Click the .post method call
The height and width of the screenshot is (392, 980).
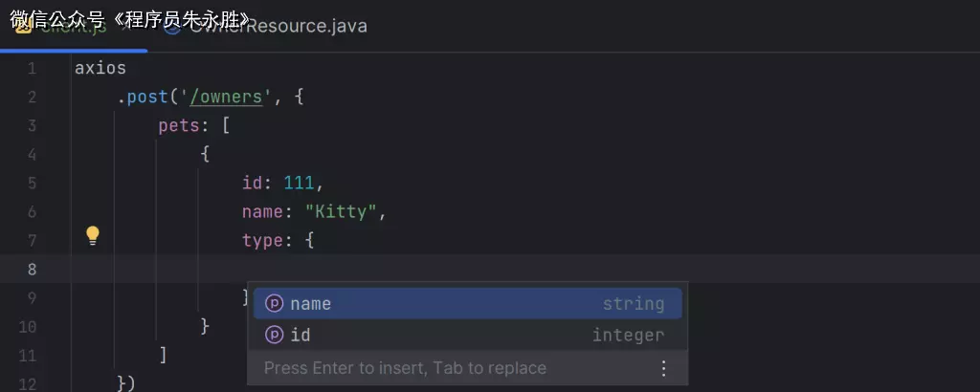coord(143,98)
